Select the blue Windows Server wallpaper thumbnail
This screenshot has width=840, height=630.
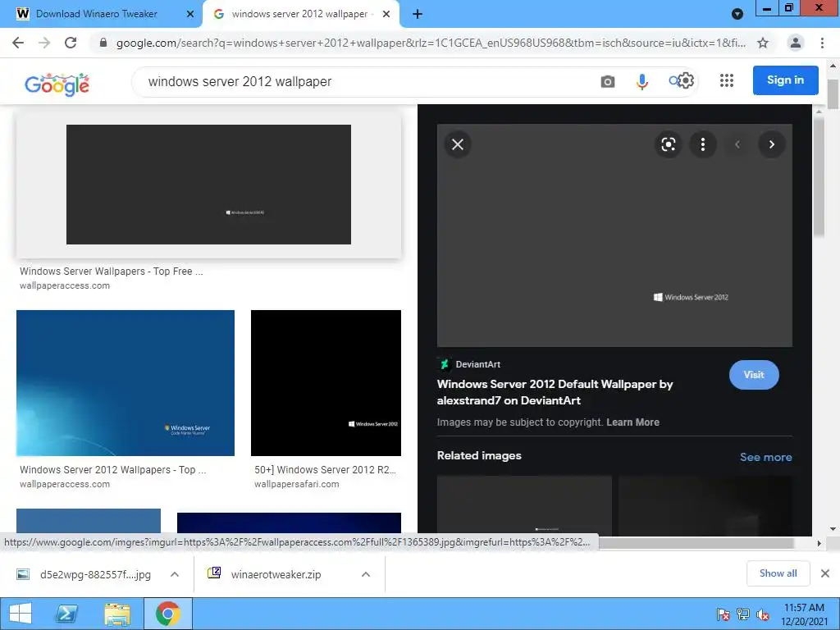[x=126, y=383]
